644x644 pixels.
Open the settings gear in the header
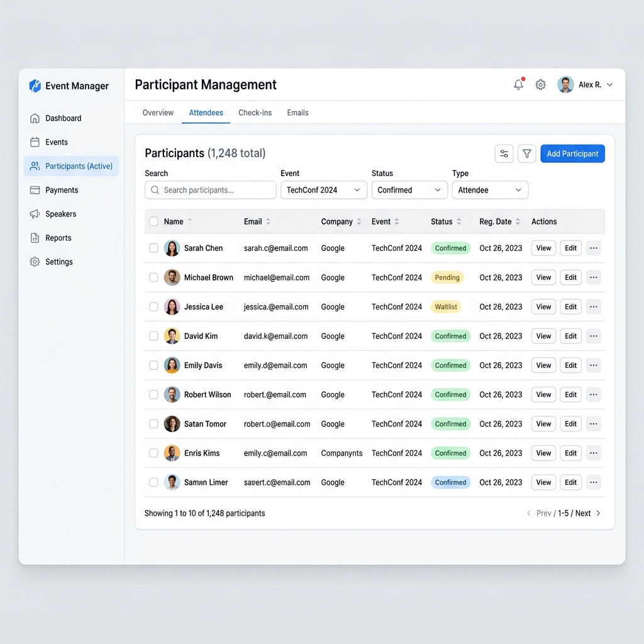point(540,84)
